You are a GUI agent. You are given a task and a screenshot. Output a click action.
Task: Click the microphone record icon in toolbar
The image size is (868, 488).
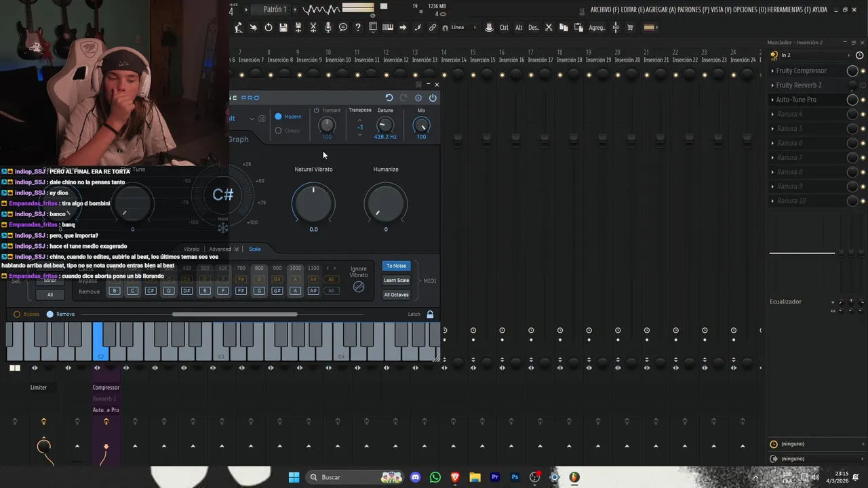[328, 28]
